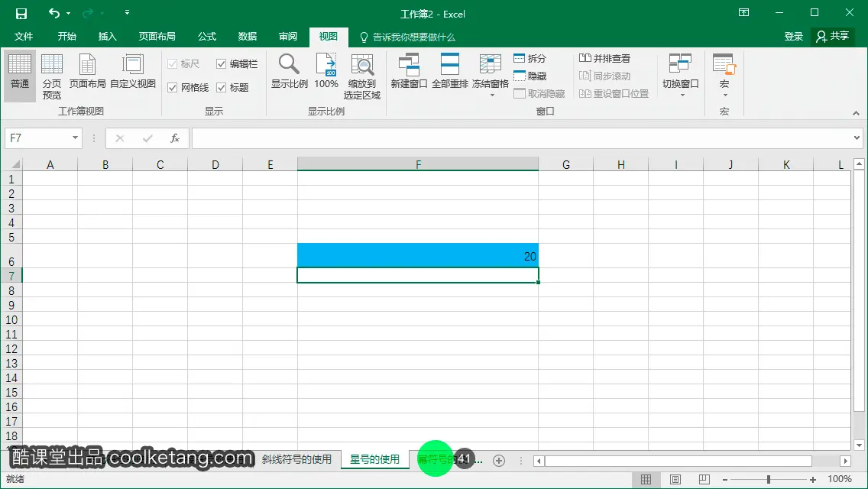Switch to Page Break Preview in status bar
Image resolution: width=868 pixels, height=489 pixels.
click(704, 479)
